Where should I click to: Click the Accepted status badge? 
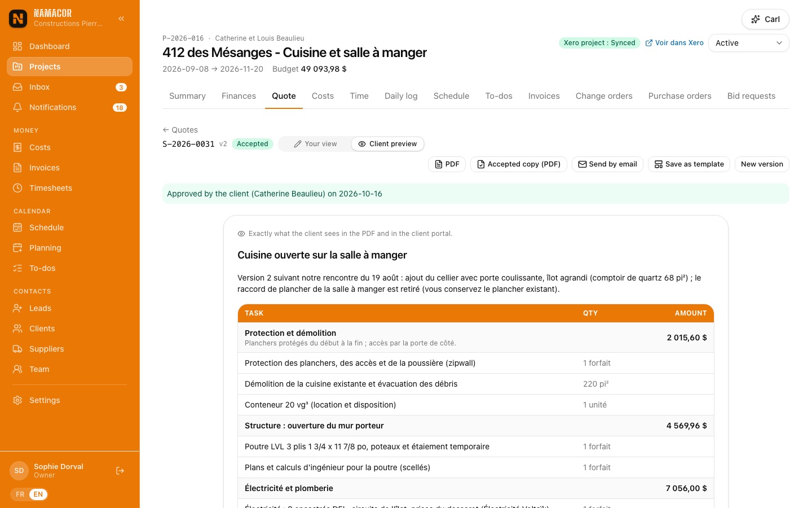point(252,144)
